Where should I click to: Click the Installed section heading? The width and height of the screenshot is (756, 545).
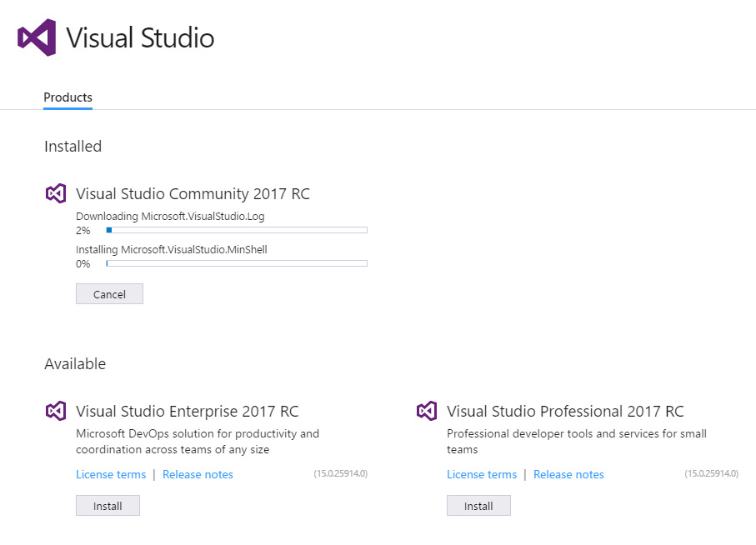73,147
